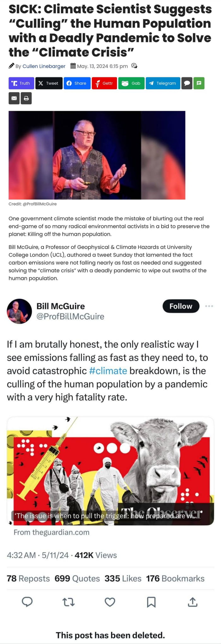Open the Guardian article preview image

click(x=110, y=471)
